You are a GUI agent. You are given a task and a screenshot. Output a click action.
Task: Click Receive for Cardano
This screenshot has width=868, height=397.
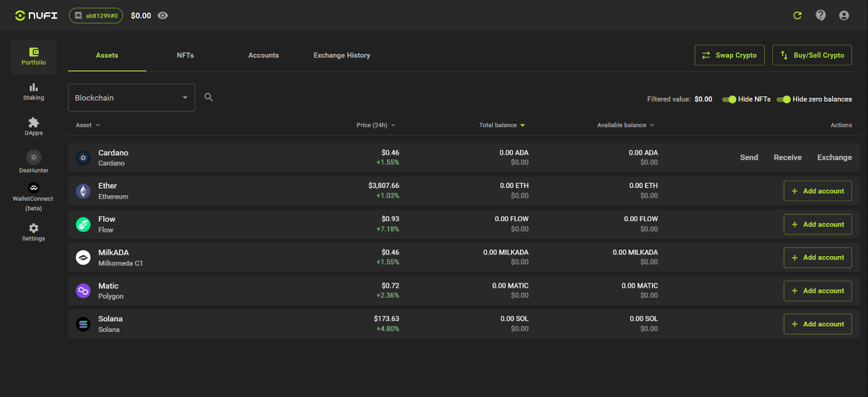788,157
